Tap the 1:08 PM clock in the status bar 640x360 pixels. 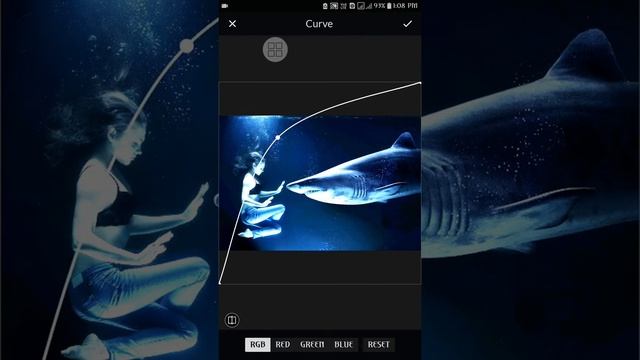[405, 6]
